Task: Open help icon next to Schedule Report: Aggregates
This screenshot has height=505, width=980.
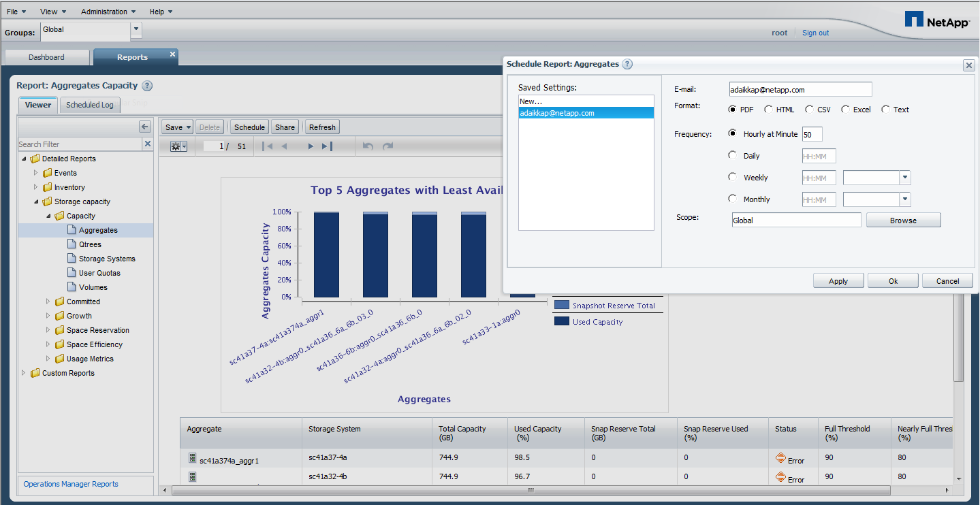Action: pos(627,64)
